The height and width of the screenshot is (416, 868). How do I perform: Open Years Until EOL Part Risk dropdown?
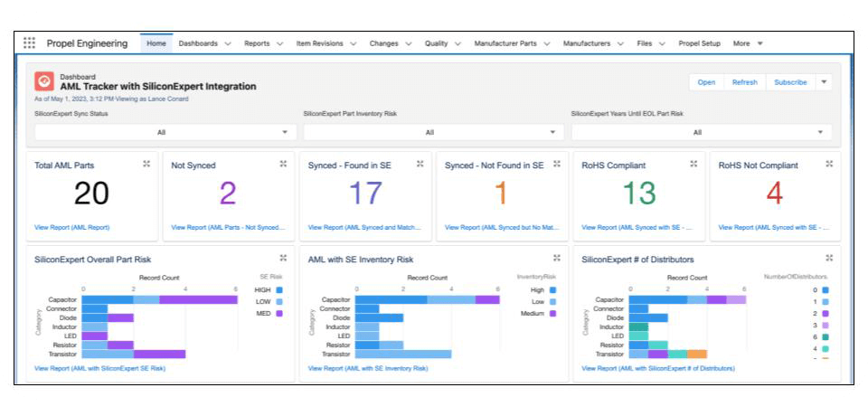[701, 132]
